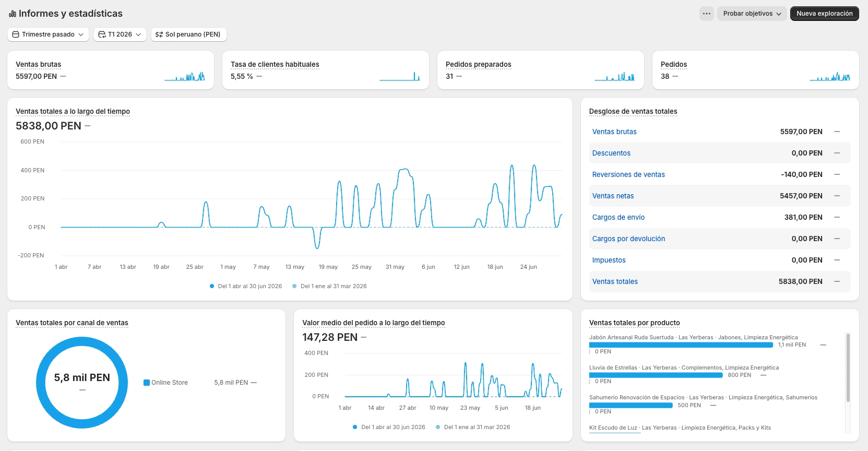Click the analytics bar chart icon beside the title
This screenshot has height=451, width=868.
pyautogui.click(x=13, y=14)
